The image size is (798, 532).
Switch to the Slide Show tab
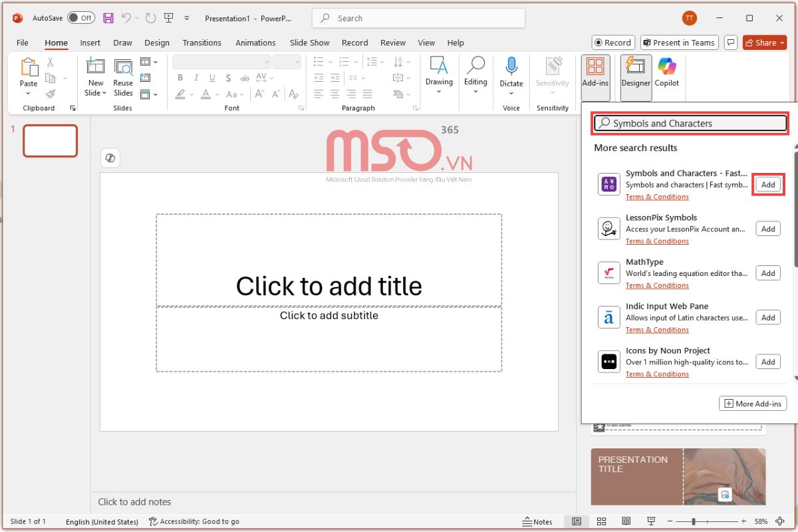pos(310,43)
